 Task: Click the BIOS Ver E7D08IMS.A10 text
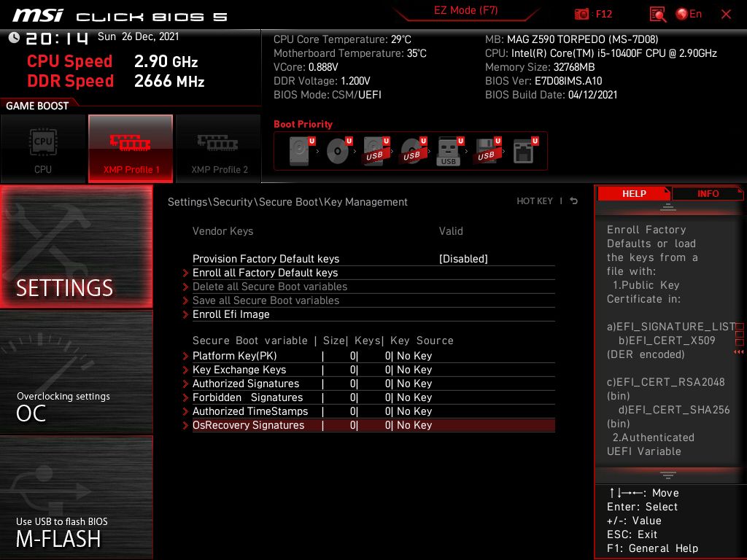tap(543, 81)
